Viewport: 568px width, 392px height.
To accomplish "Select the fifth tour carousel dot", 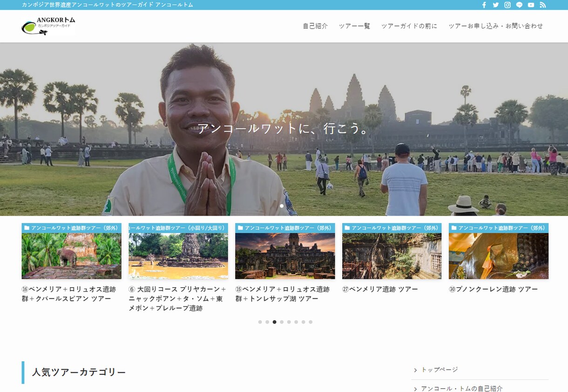I will (289, 322).
